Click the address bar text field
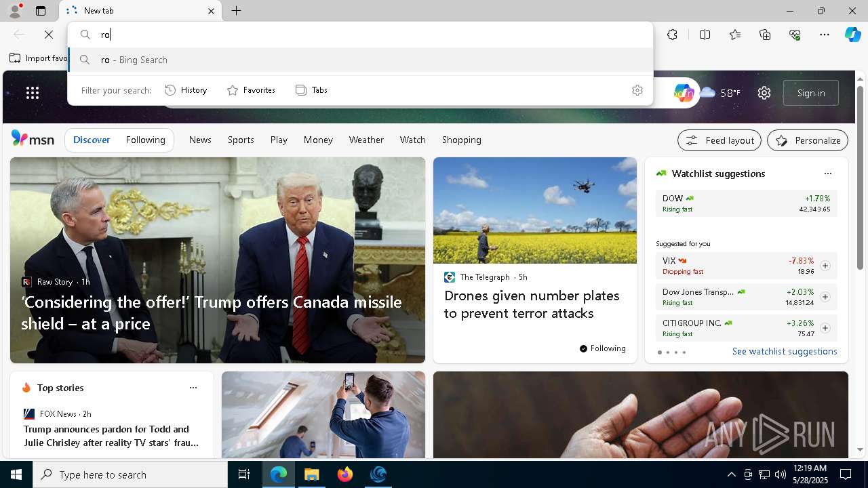The image size is (868, 488). (360, 35)
